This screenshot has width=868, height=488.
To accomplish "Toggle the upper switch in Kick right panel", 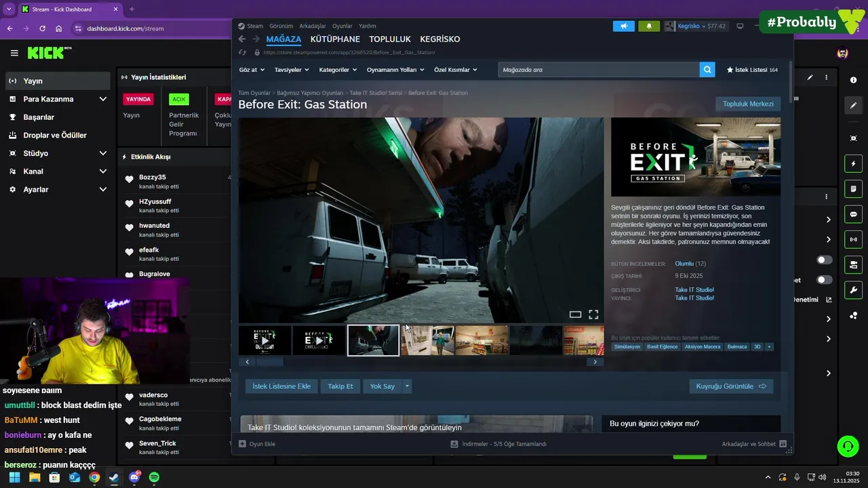I will pos(825,260).
